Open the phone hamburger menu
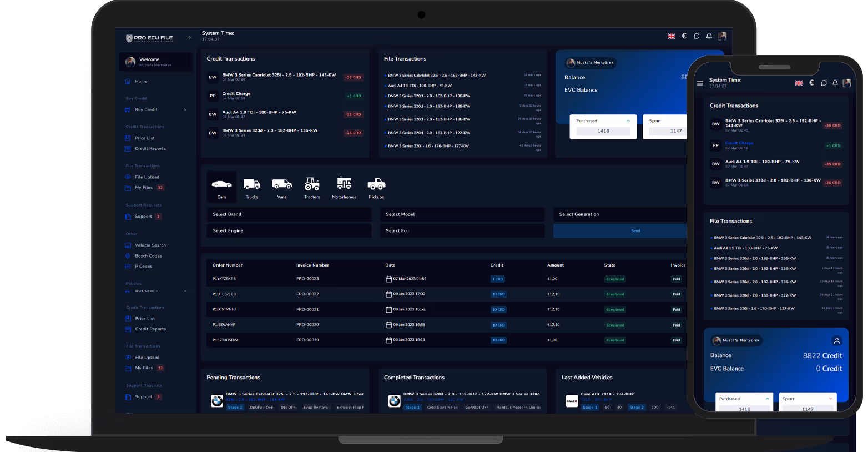The height and width of the screenshot is (452, 868). tap(700, 83)
